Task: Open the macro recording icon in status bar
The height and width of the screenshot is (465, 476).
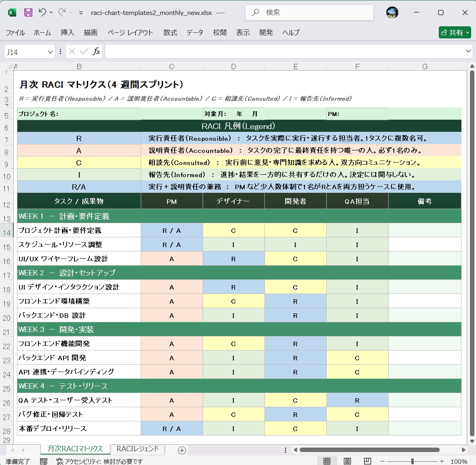Action: [x=44, y=461]
